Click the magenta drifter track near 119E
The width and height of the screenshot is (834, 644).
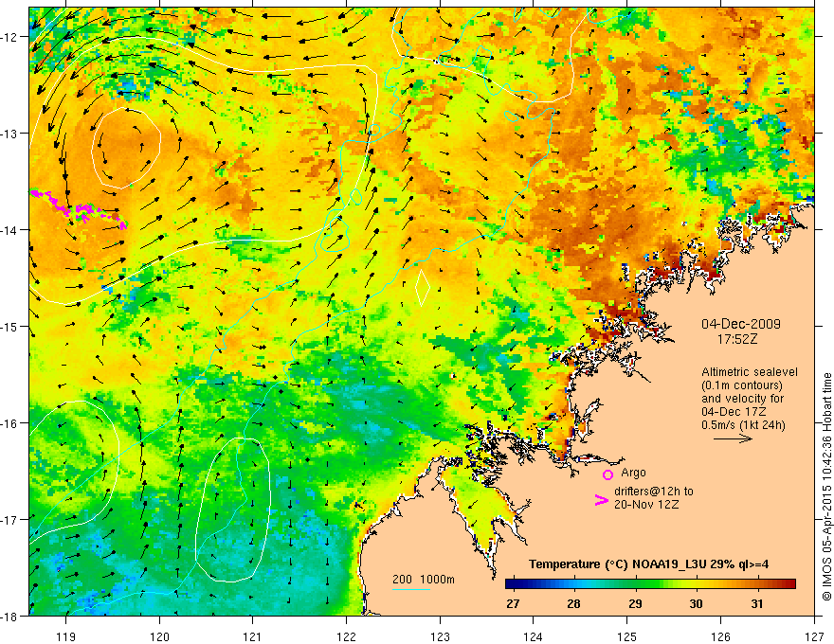click(x=79, y=208)
